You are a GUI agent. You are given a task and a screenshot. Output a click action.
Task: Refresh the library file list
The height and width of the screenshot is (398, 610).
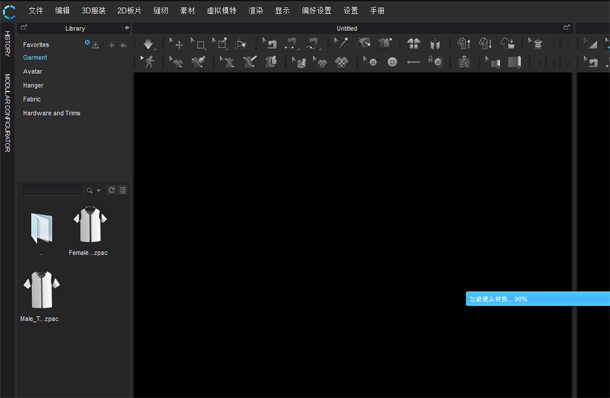click(x=111, y=190)
